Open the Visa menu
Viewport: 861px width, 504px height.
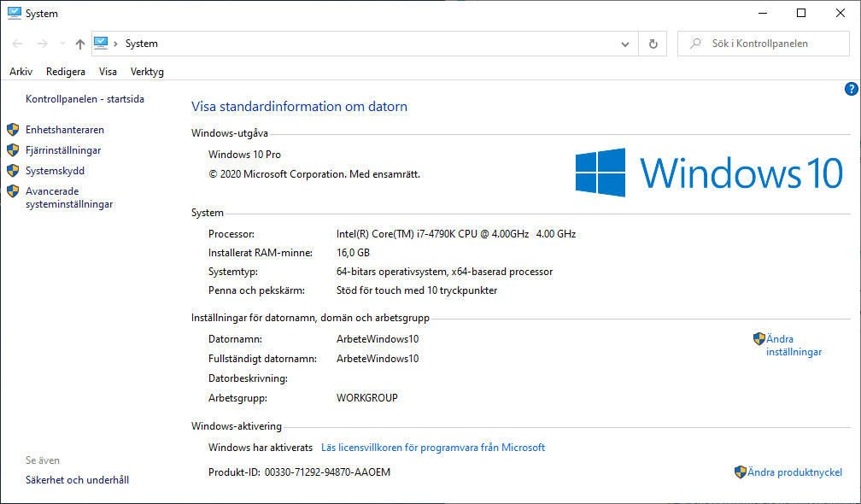108,72
